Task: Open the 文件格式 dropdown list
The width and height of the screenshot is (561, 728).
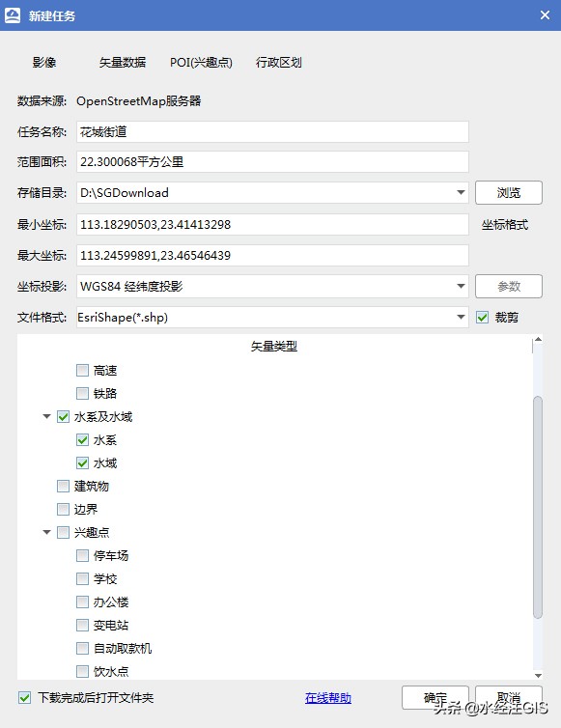Action: (461, 317)
